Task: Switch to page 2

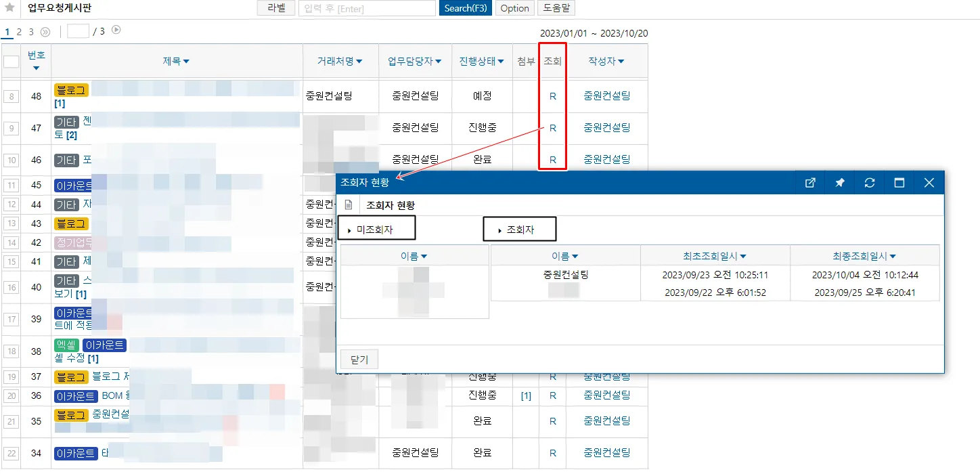Action: tap(19, 32)
